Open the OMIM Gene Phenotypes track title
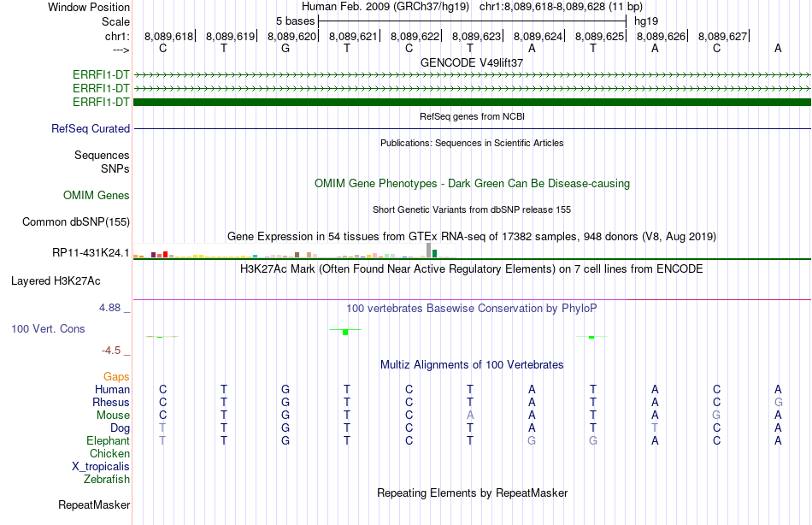Screen dimensions: 812x525 tap(472, 184)
